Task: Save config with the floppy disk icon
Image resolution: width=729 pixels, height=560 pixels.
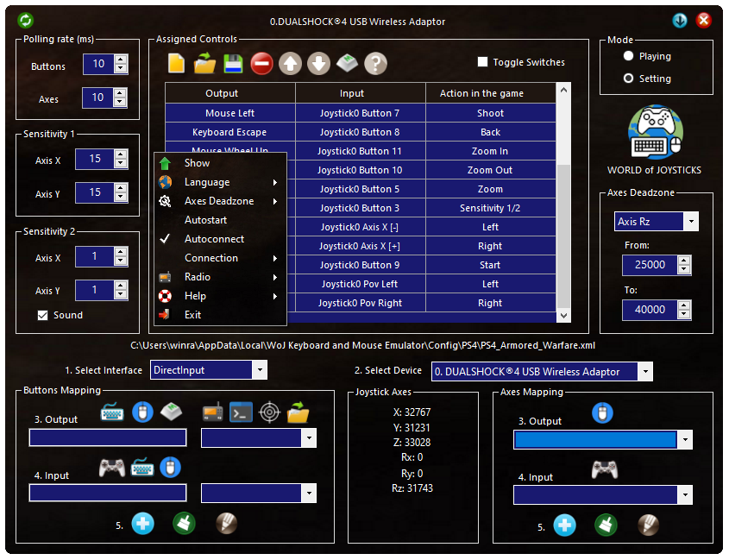Action: click(x=234, y=63)
